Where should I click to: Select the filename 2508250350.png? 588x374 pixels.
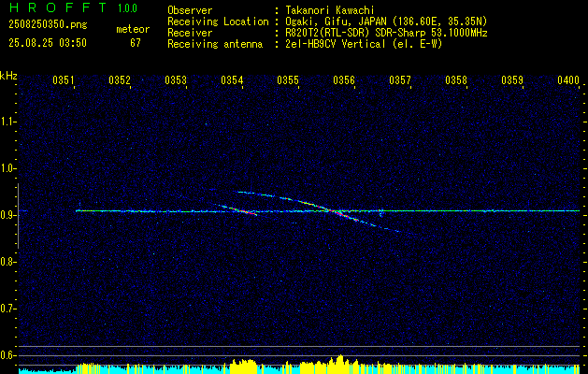48,25
